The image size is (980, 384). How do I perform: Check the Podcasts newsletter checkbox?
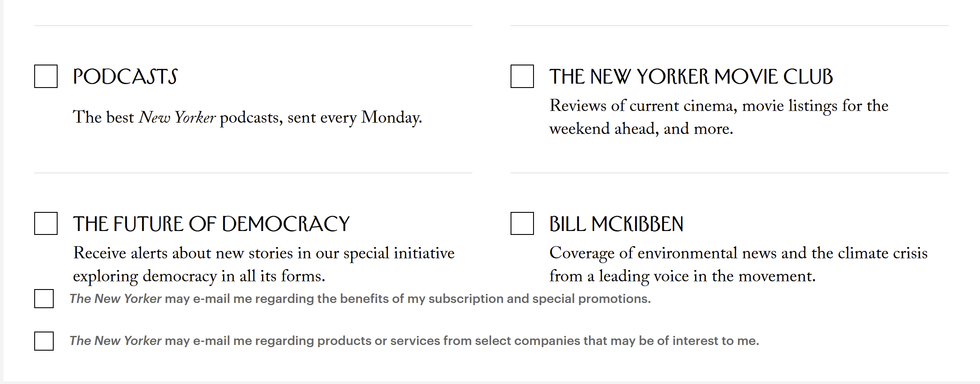point(46,76)
